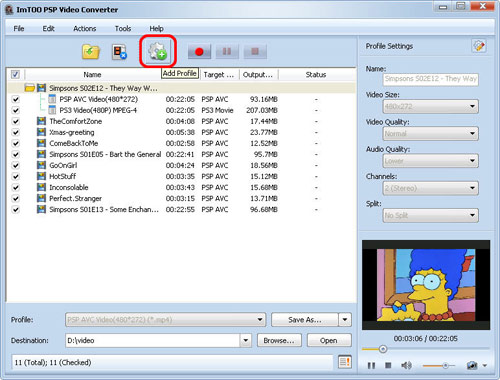500x380 pixels.
Task: Click the film icon beside GoOnGirl
Action: [41, 165]
